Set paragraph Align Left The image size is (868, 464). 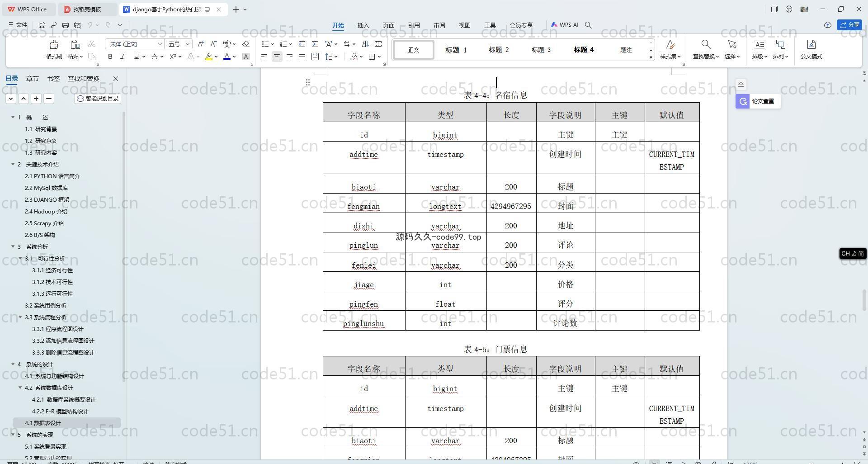[264, 57]
